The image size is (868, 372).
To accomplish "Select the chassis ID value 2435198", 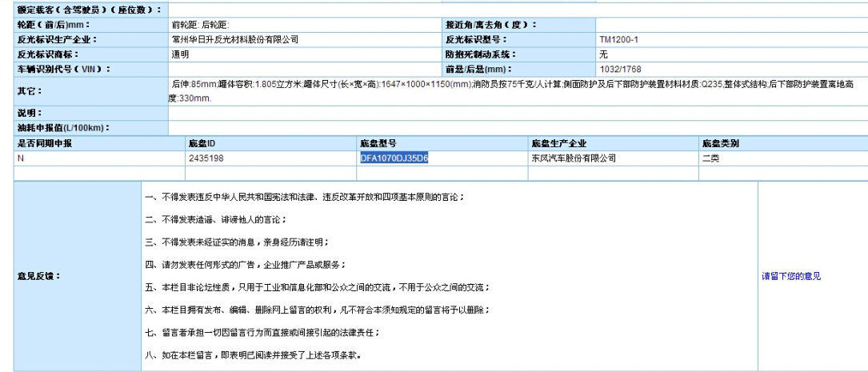I will click(x=206, y=158).
